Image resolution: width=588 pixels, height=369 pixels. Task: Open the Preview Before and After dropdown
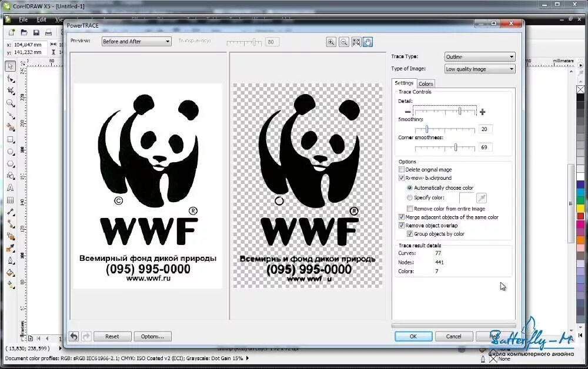pyautogui.click(x=136, y=41)
